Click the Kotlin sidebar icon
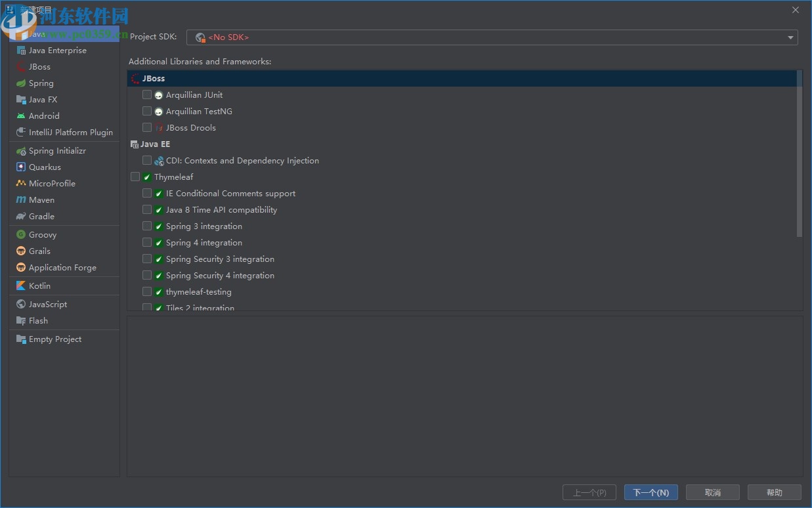812x508 pixels. (x=20, y=286)
